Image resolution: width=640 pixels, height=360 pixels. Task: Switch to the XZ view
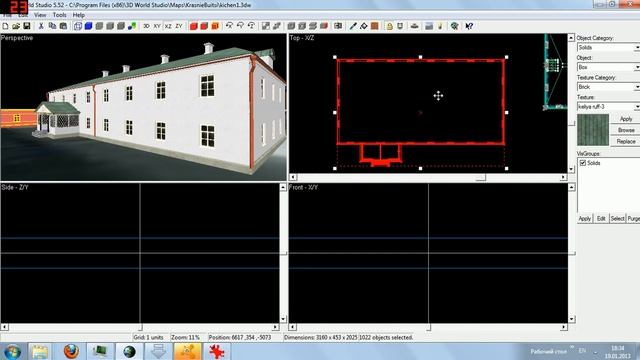tap(168, 26)
